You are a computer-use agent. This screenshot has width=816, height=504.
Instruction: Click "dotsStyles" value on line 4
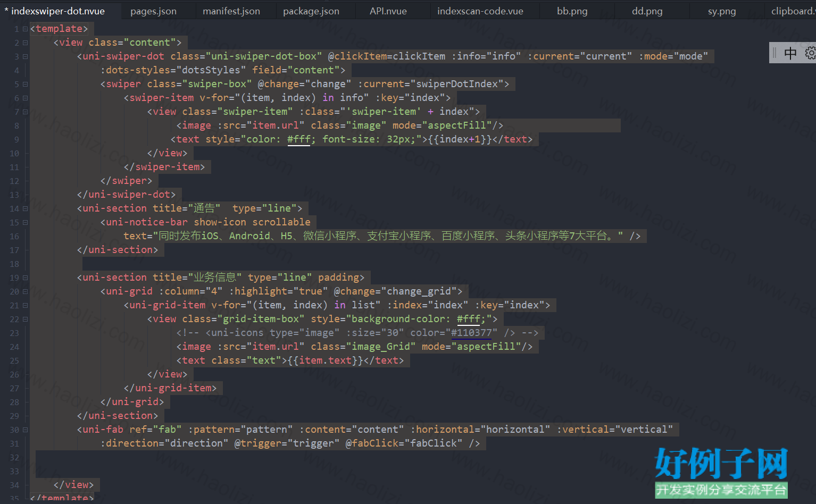[211, 70]
